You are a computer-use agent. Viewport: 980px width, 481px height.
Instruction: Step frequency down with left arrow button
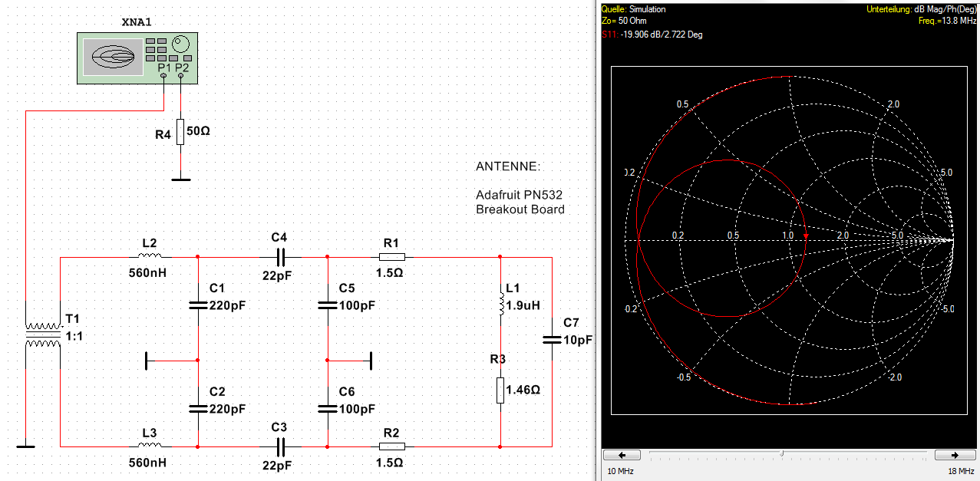click(623, 455)
